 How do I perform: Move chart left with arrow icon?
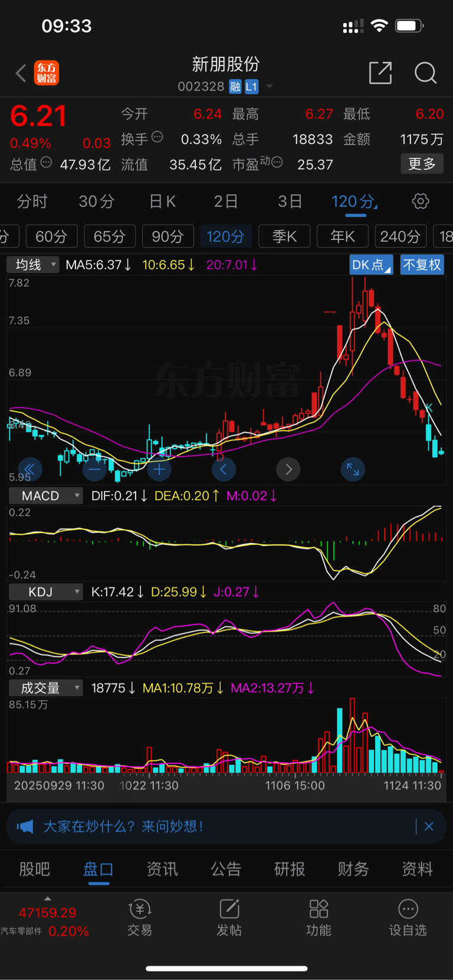224,470
